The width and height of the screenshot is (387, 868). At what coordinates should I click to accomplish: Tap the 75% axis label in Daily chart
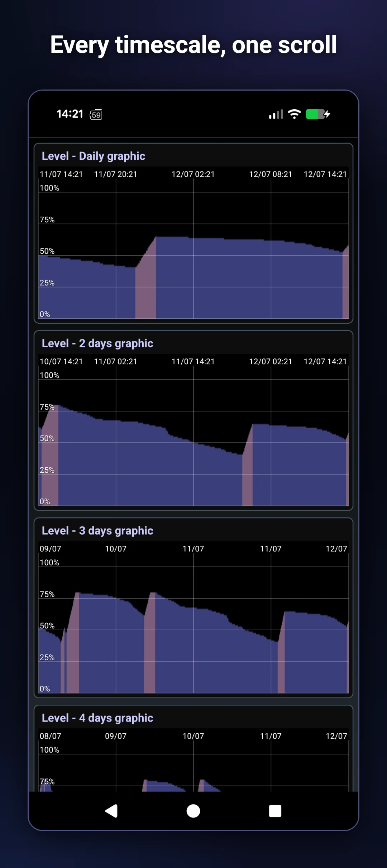click(47, 220)
